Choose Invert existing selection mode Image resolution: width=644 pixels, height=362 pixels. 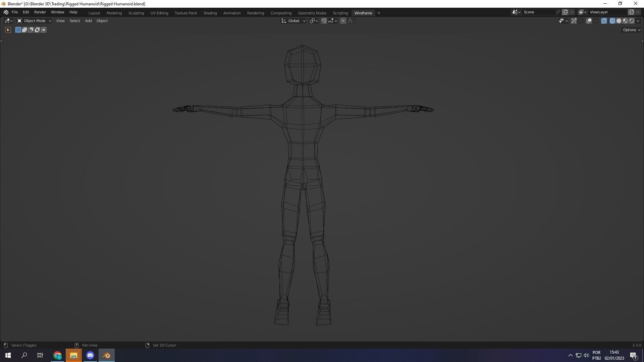pos(37,30)
